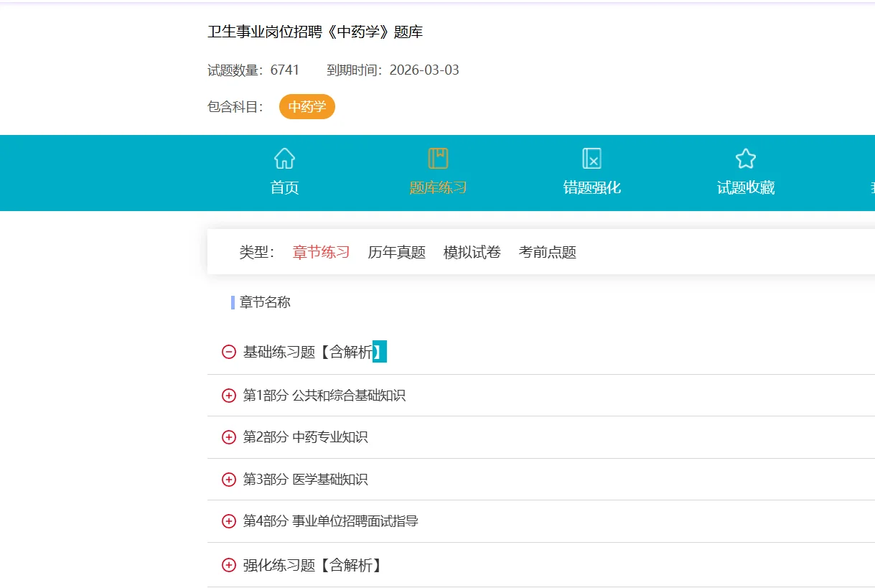Viewport: 875px width, 588px height.
Task: Select the 章节练习 tab
Action: pyautogui.click(x=320, y=252)
